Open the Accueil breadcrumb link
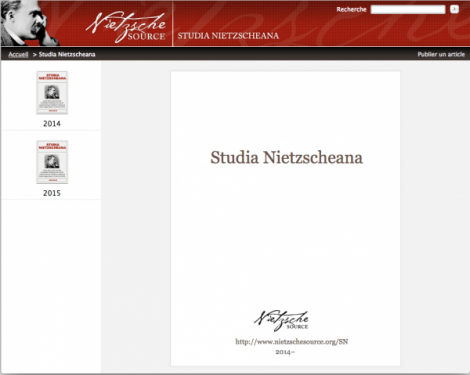The height and width of the screenshot is (375, 470). coord(18,54)
